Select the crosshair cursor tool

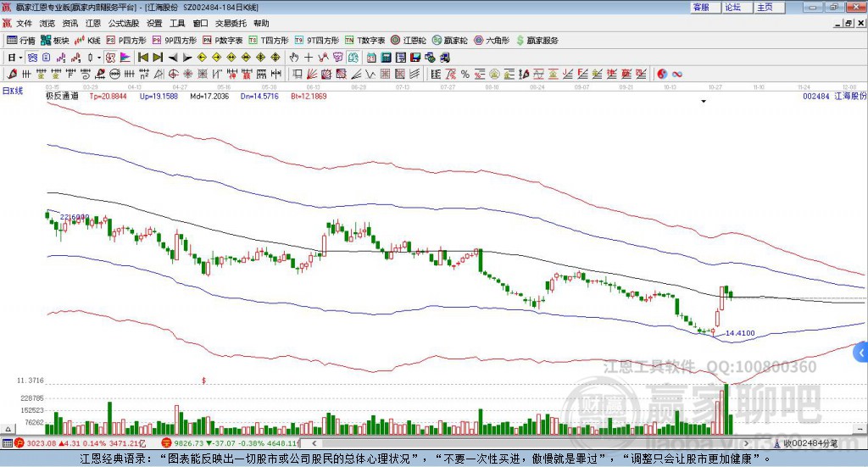tap(309, 57)
